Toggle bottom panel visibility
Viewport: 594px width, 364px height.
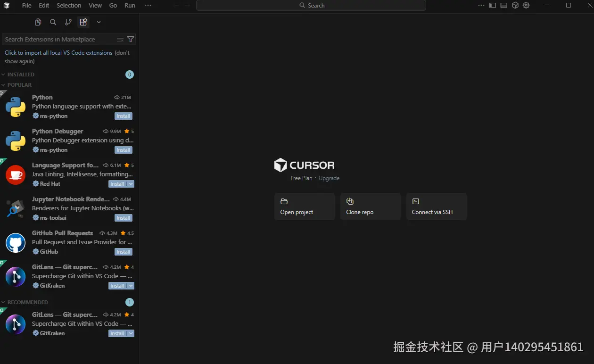click(x=504, y=6)
